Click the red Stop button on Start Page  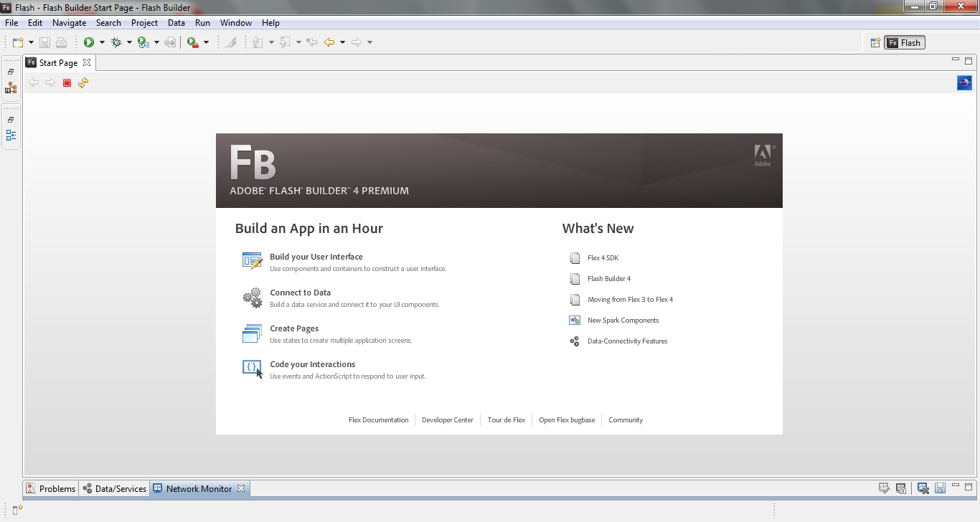tap(67, 83)
